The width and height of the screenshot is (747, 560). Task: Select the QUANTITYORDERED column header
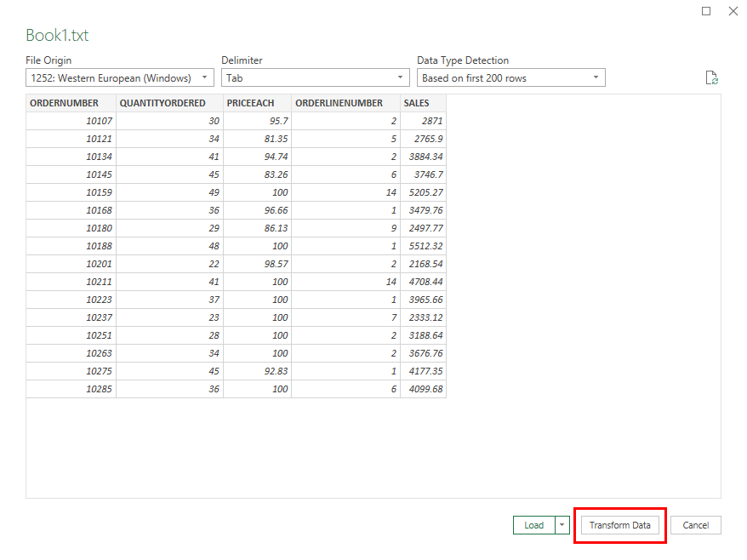(x=169, y=103)
